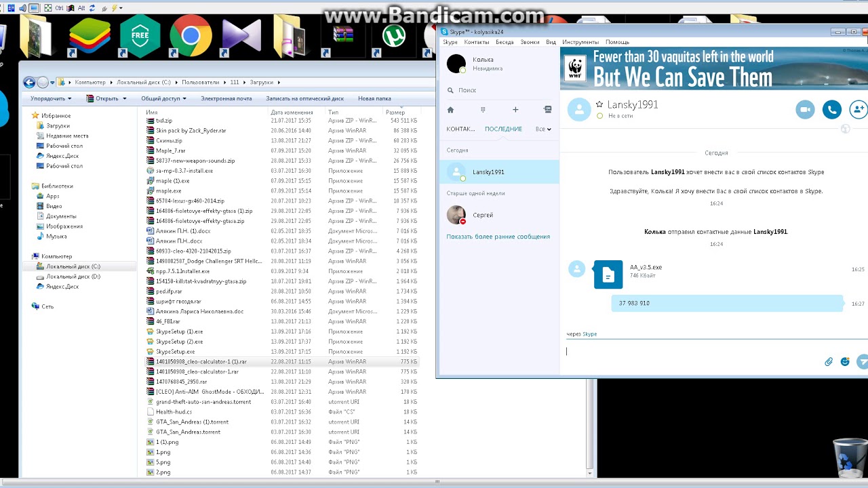
Task: Click the Lansky1991 avatar in chat header
Action: pos(579,109)
